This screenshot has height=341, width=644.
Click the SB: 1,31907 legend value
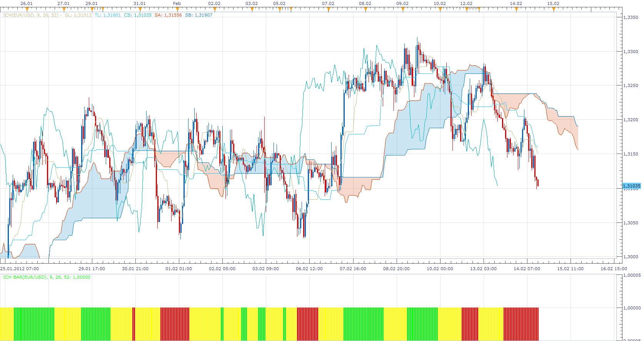point(199,15)
